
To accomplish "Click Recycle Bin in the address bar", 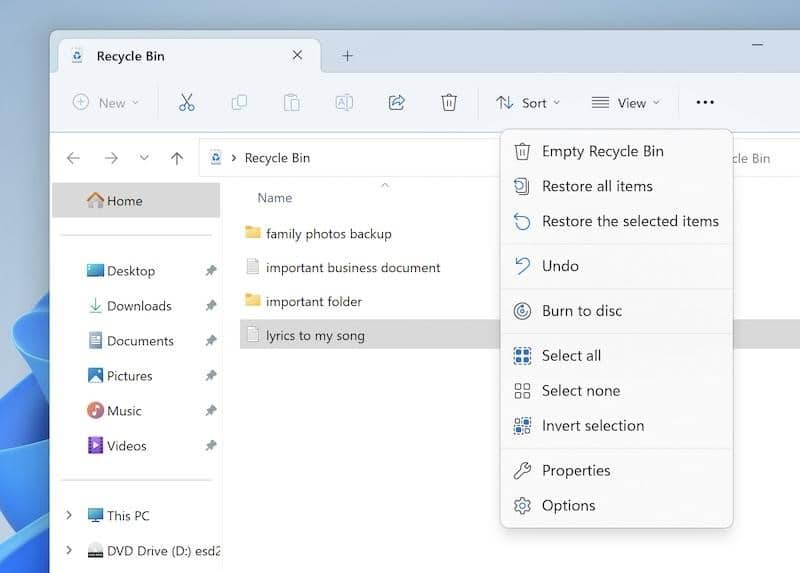I will point(278,158).
